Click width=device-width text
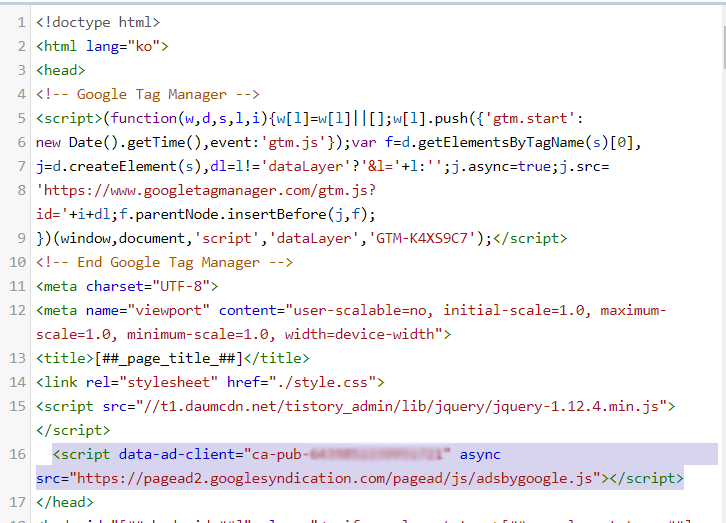726x523 pixels. (x=359, y=335)
